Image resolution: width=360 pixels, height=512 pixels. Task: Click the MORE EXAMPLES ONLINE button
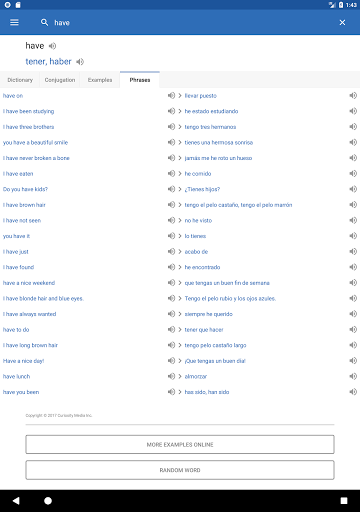(180, 444)
